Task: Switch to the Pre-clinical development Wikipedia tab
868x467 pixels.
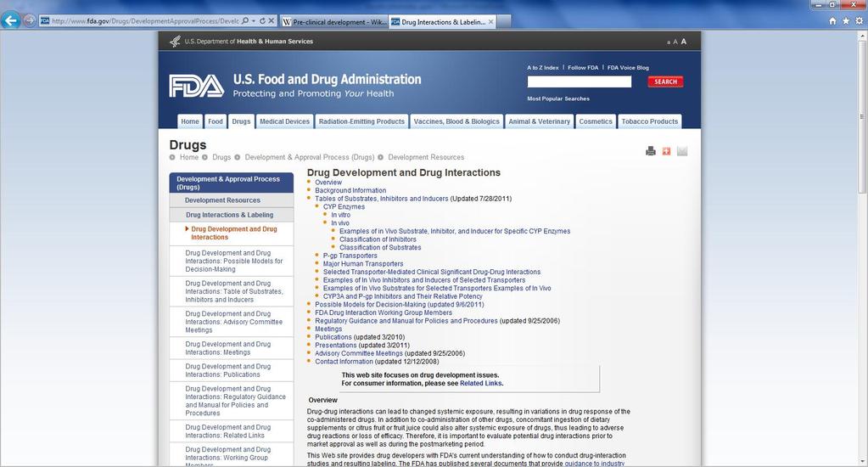Action: (333, 22)
